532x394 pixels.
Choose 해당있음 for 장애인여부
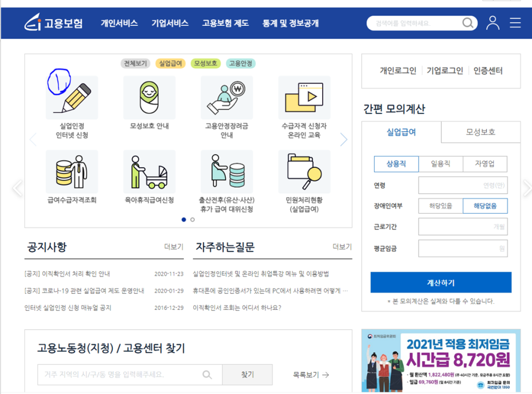pyautogui.click(x=441, y=206)
